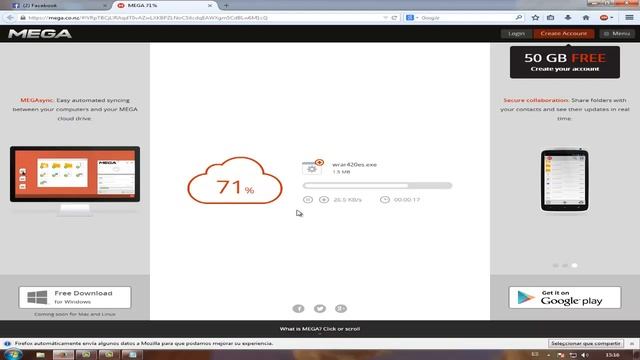
Task: Click the wrar420es.exe file name
Action: pyautogui.click(x=354, y=164)
